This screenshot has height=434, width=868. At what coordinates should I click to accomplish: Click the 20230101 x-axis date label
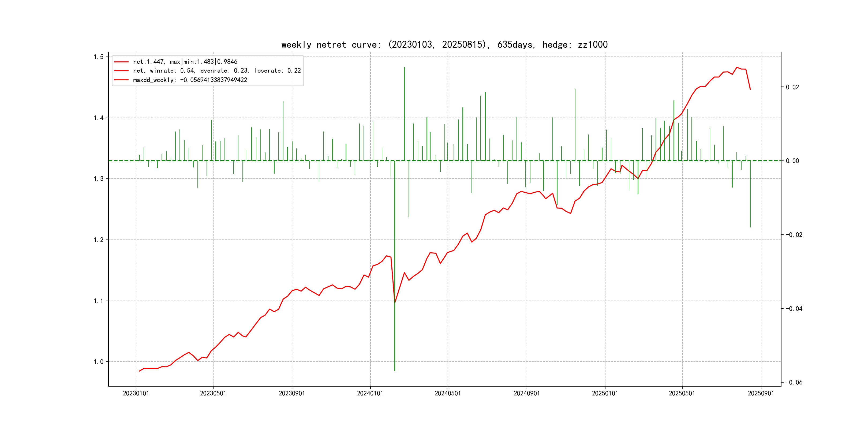pyautogui.click(x=136, y=393)
